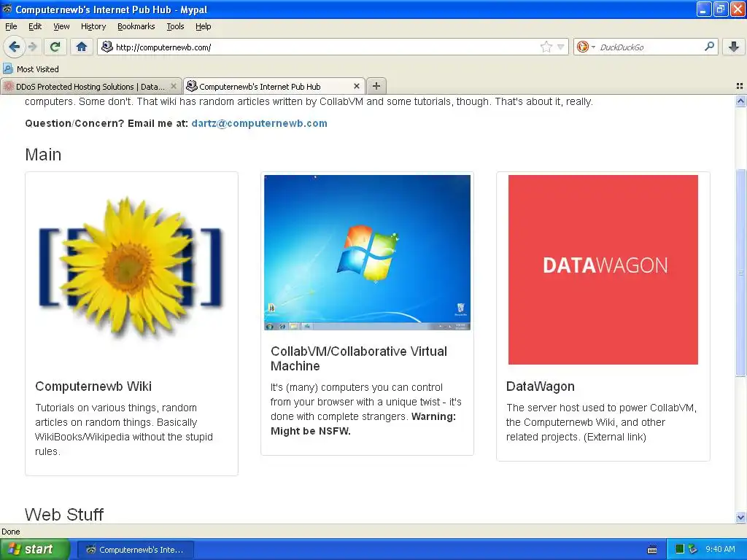This screenshot has height=560, width=747.
Task: Go back to the previous page
Action: pos(14,47)
